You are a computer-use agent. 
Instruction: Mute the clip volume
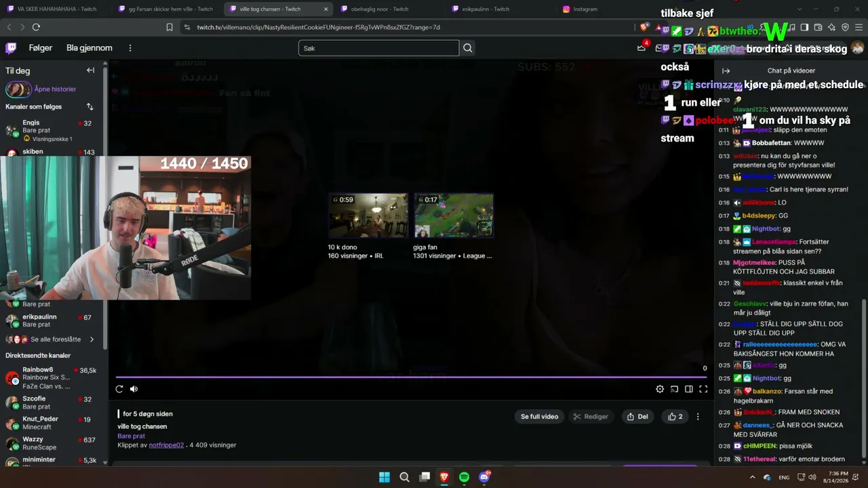pos(134,389)
